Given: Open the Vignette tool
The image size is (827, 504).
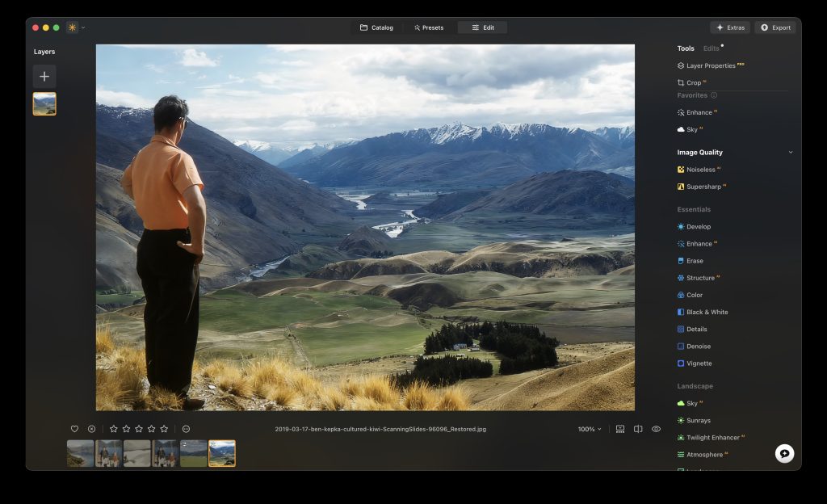Looking at the screenshot, I should tap(697, 363).
